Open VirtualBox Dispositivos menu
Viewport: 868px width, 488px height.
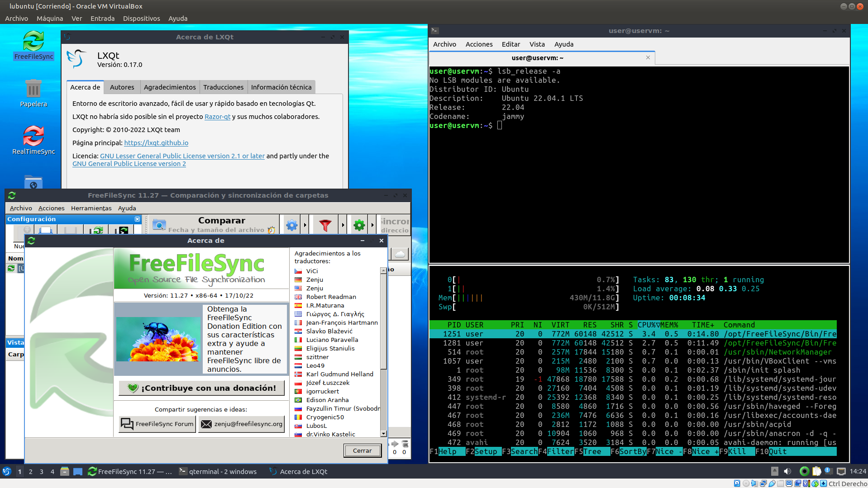(x=141, y=19)
